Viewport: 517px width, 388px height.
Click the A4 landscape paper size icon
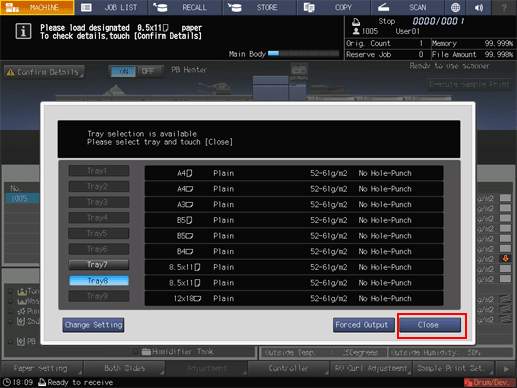point(189,189)
